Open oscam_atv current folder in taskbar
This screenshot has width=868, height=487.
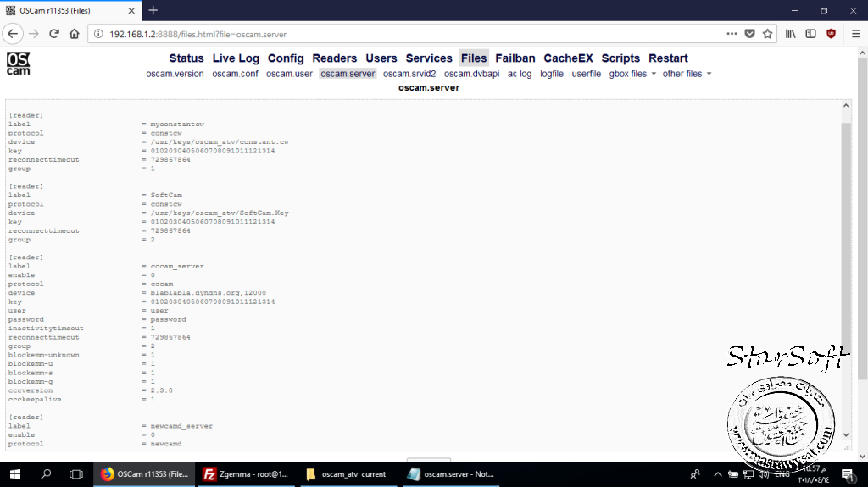click(348, 474)
